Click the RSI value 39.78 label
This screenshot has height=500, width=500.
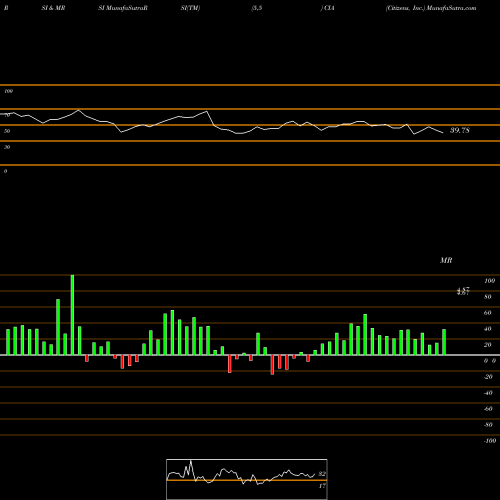click(x=460, y=130)
